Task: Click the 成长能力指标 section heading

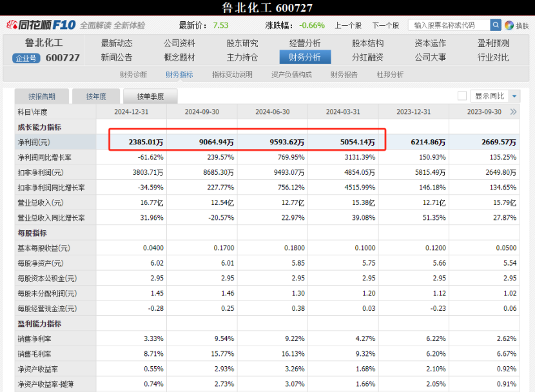Action: [39, 127]
